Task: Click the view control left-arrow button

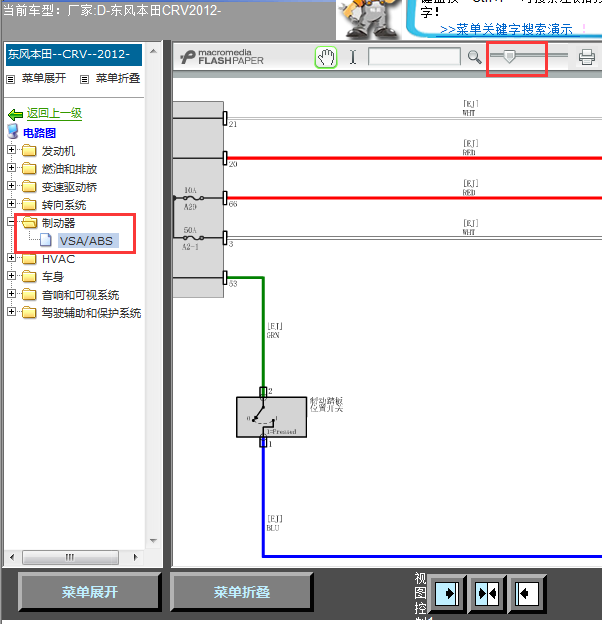Action: point(527,594)
